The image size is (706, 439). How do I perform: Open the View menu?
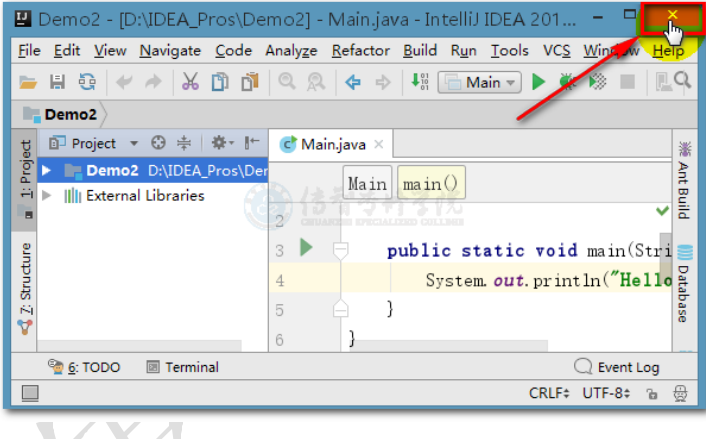coord(110,50)
